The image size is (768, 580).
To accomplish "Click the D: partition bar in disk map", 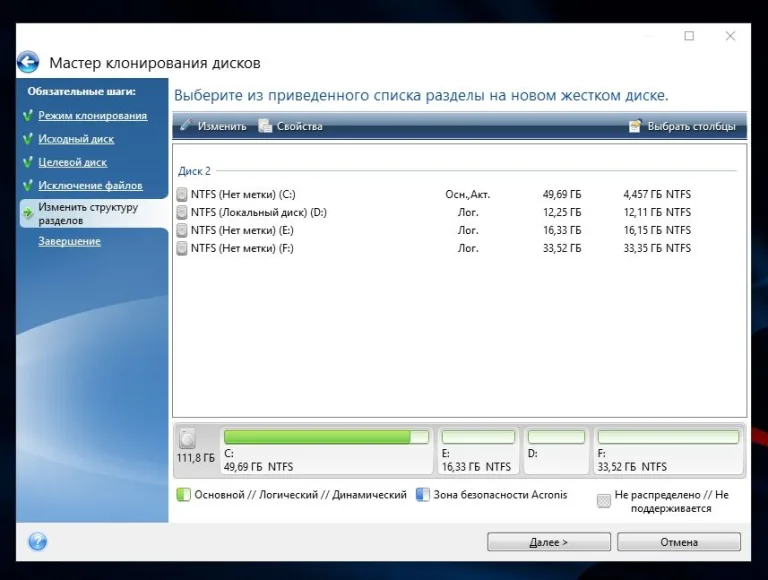I will pyautogui.click(x=556, y=436).
